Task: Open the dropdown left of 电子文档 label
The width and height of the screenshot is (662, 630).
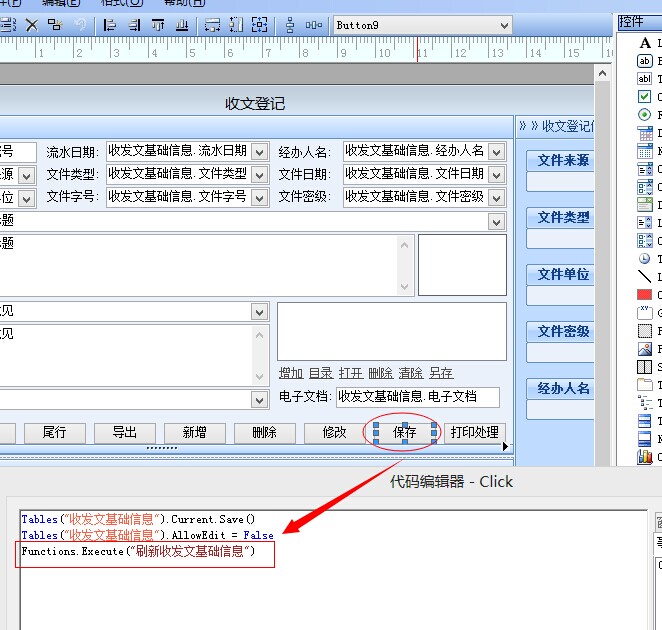Action: pos(260,399)
